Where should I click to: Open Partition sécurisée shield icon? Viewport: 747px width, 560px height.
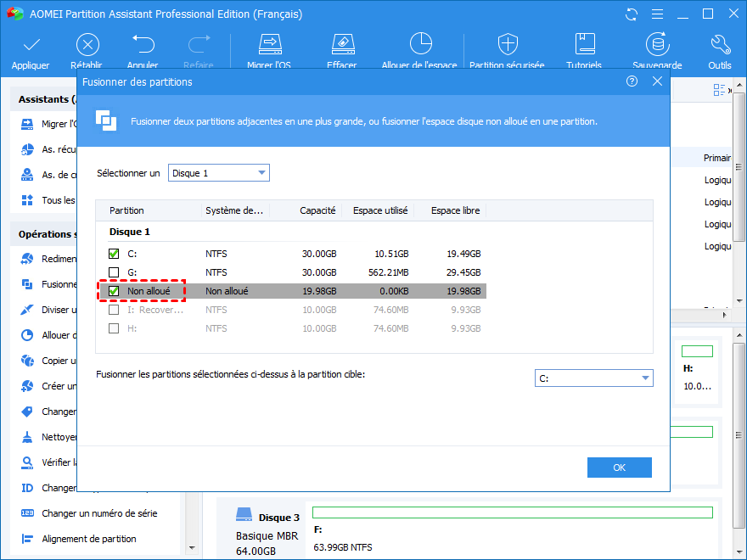tap(508, 44)
